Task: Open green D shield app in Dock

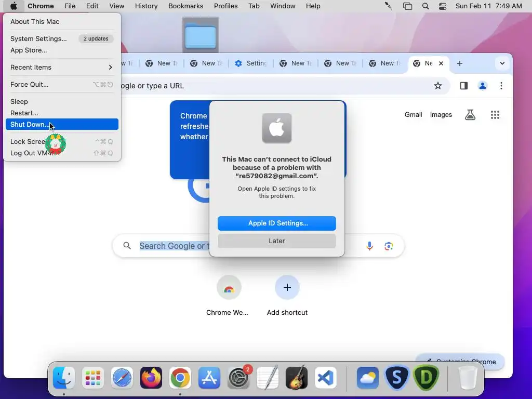Action: [x=426, y=377]
